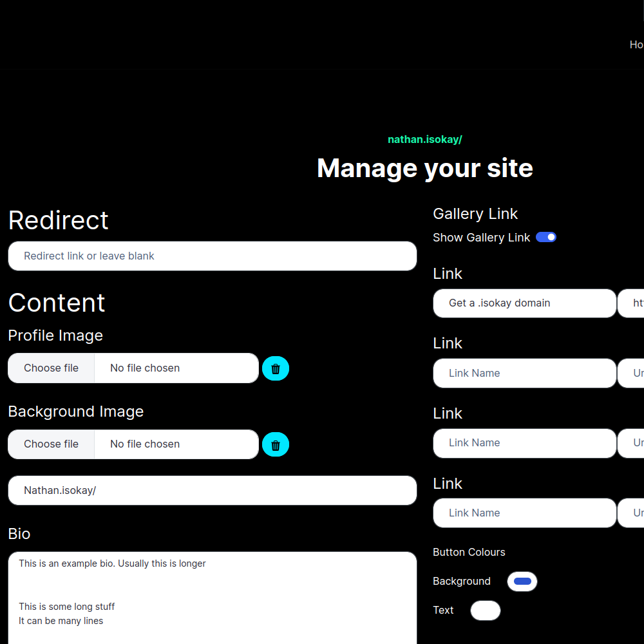The height and width of the screenshot is (644, 644).
Task: Click the URL field in fourth Link row
Action: pyautogui.click(x=632, y=513)
